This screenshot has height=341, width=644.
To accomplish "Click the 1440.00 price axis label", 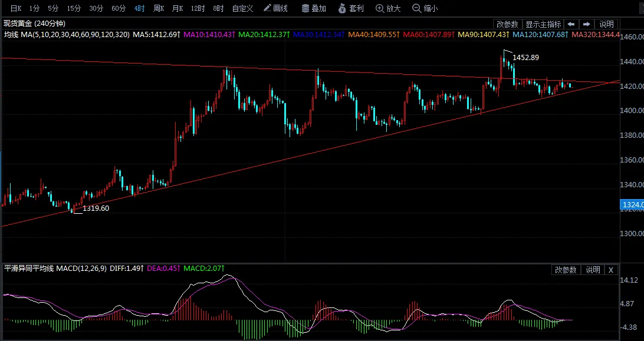I will (633, 62).
